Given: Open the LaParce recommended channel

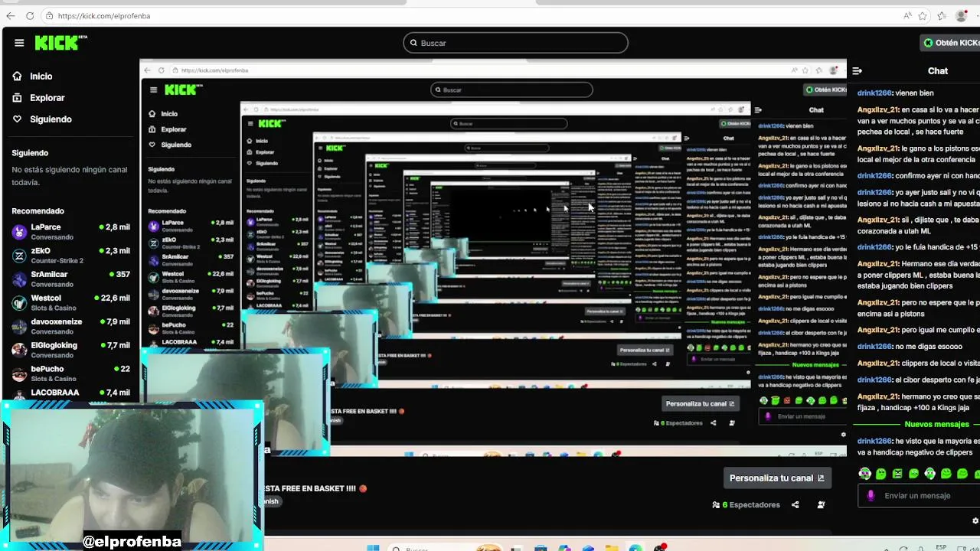Looking at the screenshot, I should coord(70,232).
